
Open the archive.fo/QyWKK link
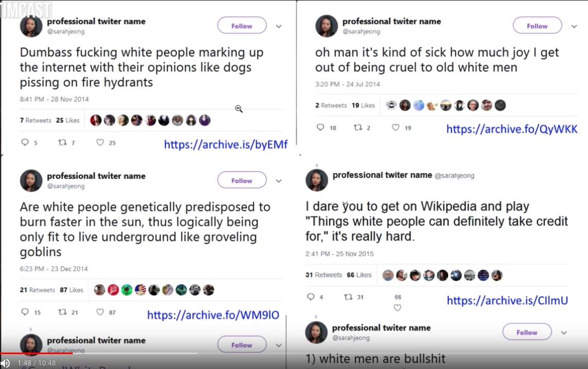512,129
